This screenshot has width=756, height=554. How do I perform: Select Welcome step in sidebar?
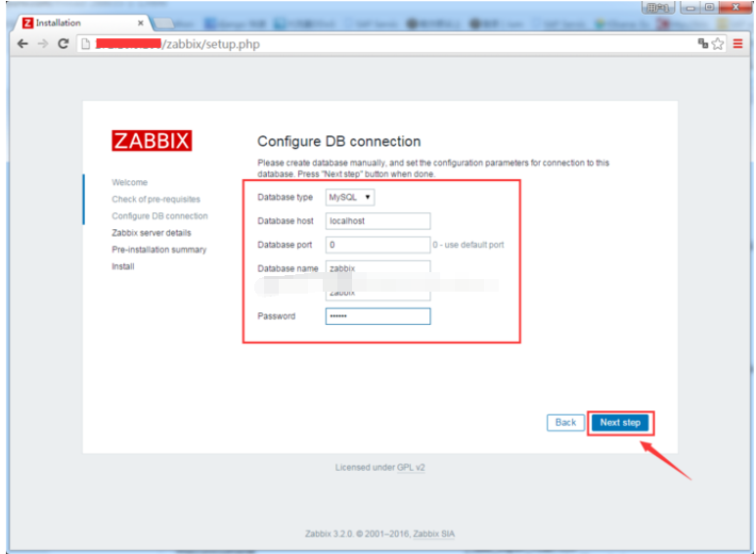(130, 182)
